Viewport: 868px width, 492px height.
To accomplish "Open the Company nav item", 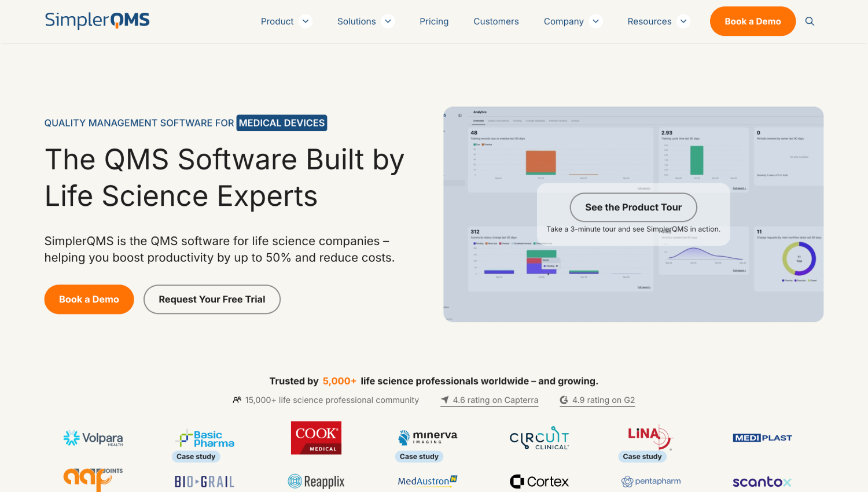I will coord(564,21).
